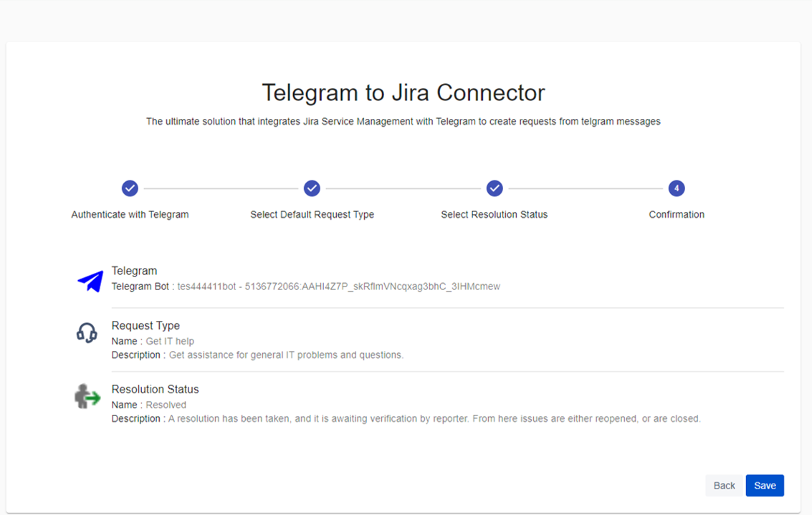This screenshot has width=812, height=515.
Task: Click the 'Confirmation' step label
Action: [677, 214]
